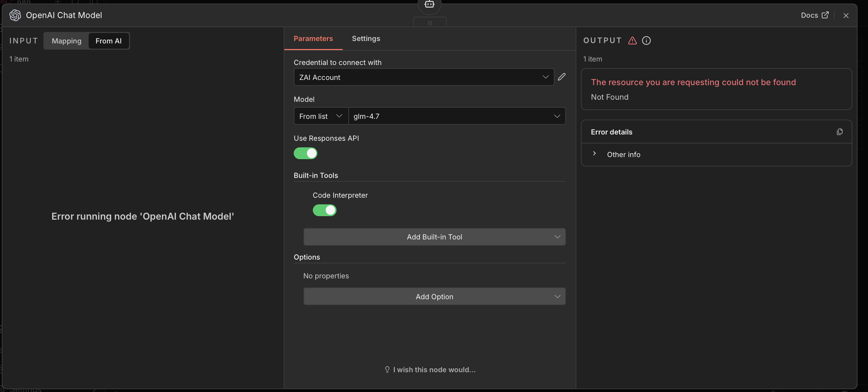Click the robot icon at top center
Viewport: 868px width, 392px height.
point(429,5)
